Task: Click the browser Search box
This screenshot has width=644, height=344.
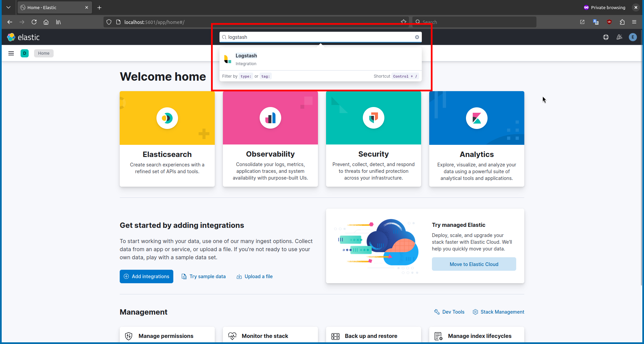Action: pyautogui.click(x=474, y=22)
